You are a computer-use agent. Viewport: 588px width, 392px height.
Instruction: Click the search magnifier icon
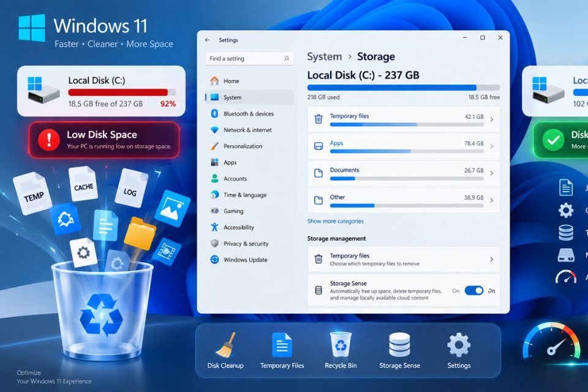click(287, 59)
